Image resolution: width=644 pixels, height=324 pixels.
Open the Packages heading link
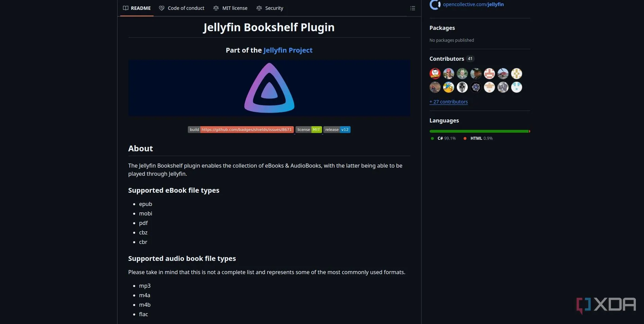click(442, 28)
